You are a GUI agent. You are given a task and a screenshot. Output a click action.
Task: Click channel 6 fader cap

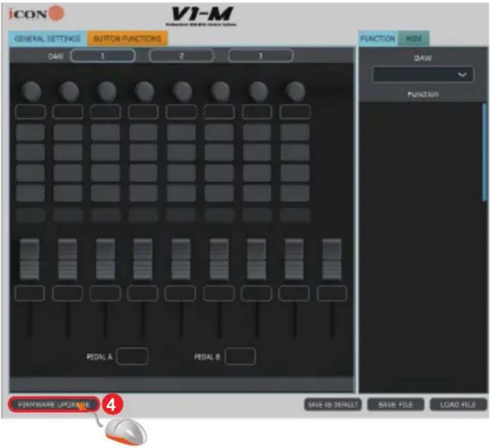219,259
